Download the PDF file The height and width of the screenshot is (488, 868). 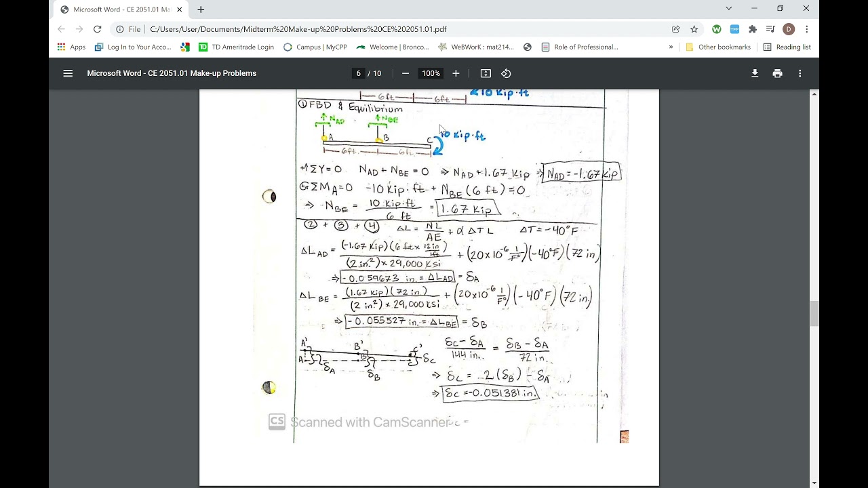755,73
